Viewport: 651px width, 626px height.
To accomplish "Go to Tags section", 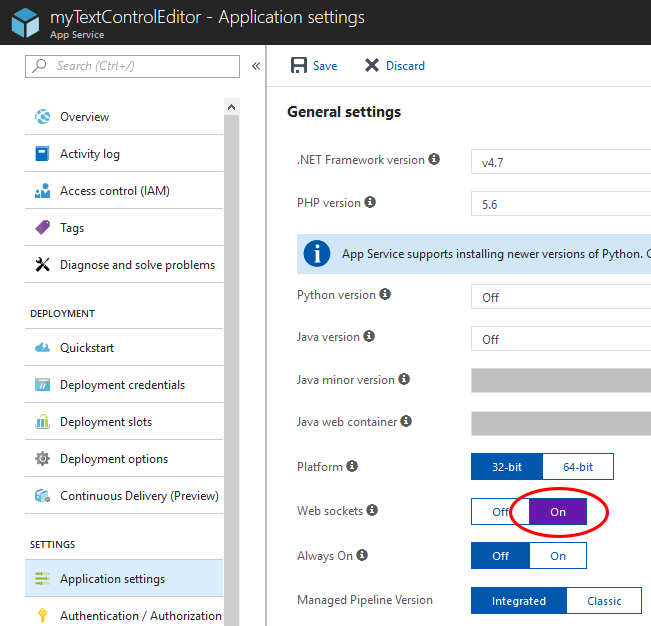I will [x=124, y=227].
